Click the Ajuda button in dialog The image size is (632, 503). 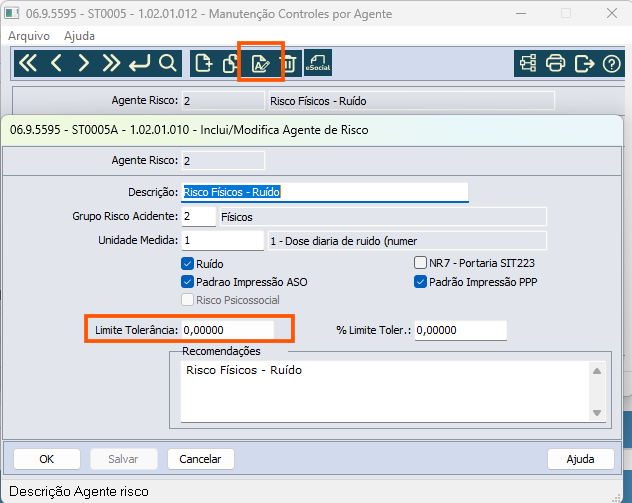(580, 459)
